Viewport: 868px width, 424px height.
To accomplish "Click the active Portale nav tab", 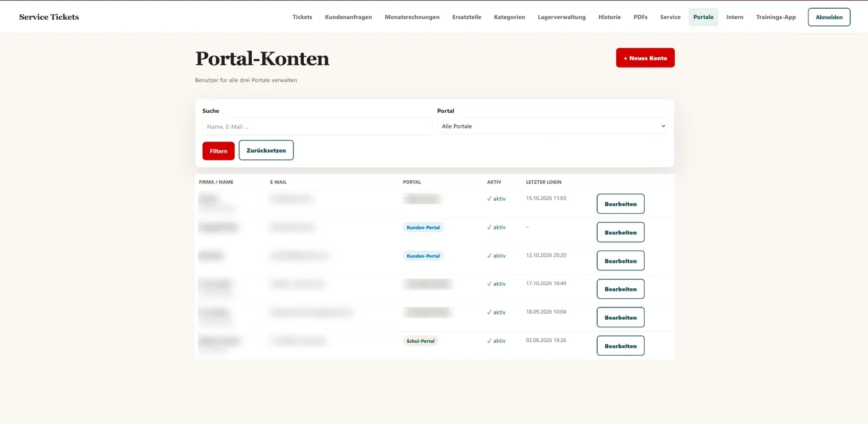I will coord(703,17).
